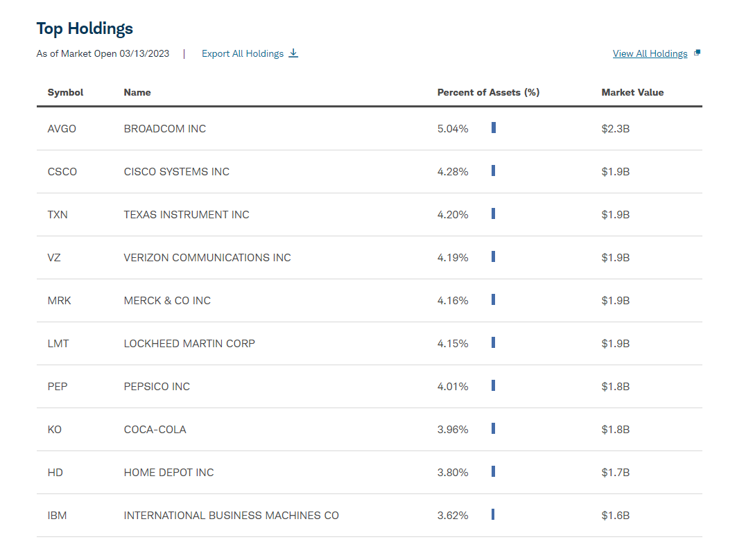Click the 4.28% value
Screen dimensions: 753x560
point(453,172)
